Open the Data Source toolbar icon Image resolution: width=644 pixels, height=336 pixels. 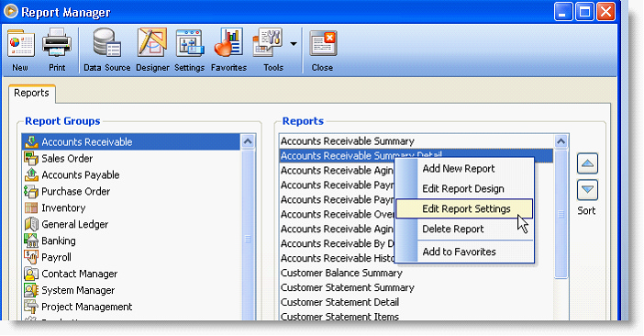tap(106, 42)
